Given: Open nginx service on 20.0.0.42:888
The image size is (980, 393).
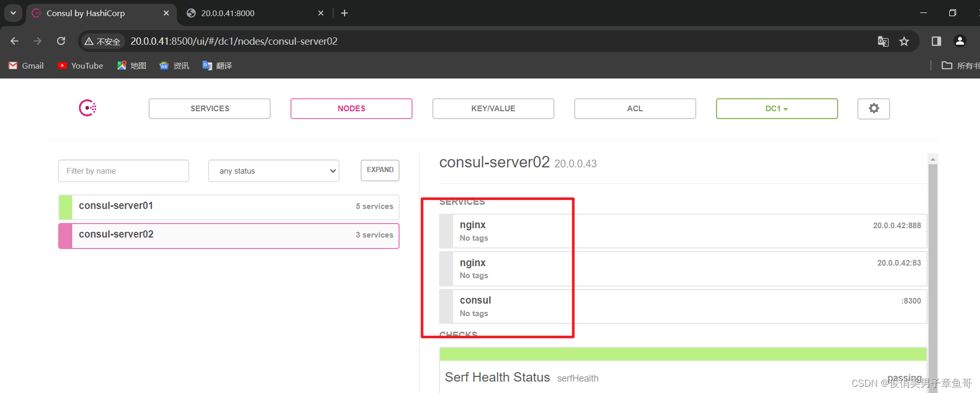Looking at the screenshot, I should coord(683,231).
